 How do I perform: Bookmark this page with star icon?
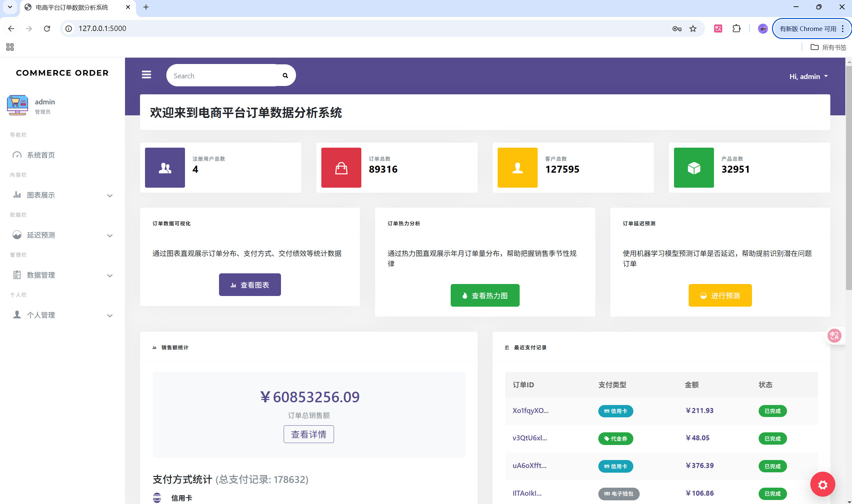(x=693, y=29)
